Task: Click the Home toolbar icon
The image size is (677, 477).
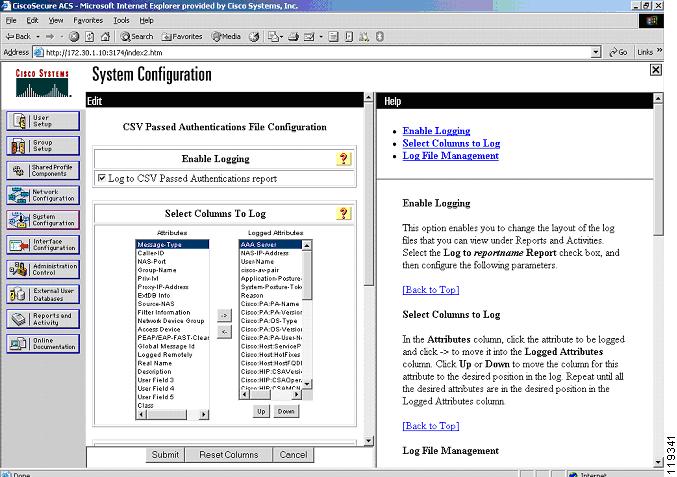Action: coord(105,37)
